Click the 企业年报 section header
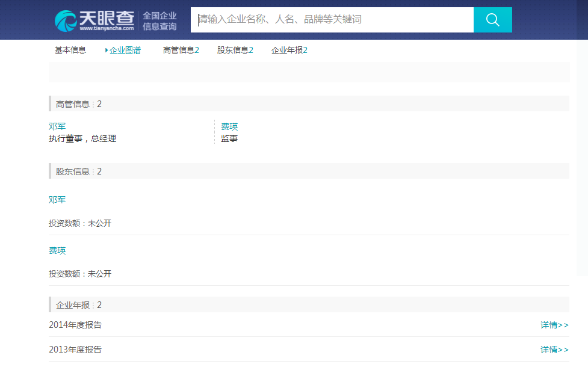The width and height of the screenshot is (588, 370). pos(79,305)
